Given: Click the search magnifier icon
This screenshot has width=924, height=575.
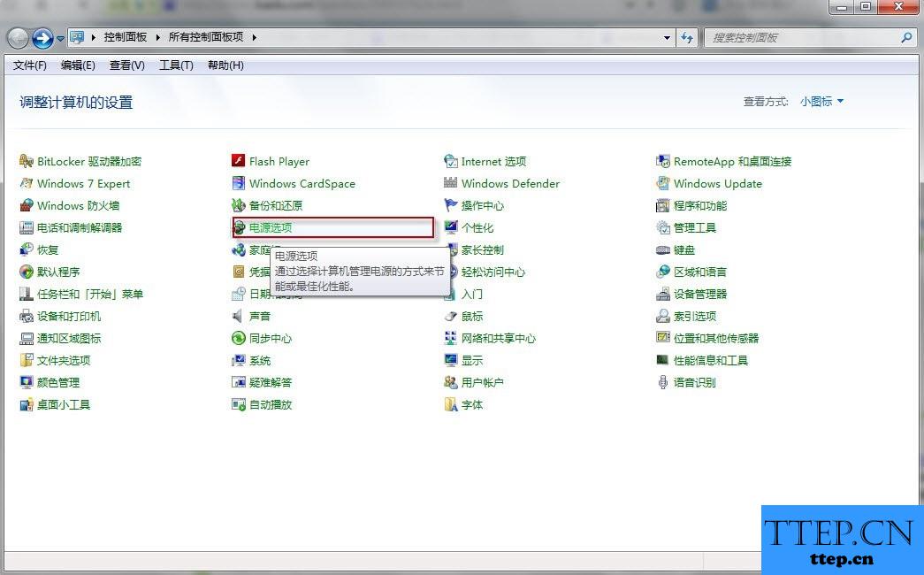Looking at the screenshot, I should (x=907, y=38).
